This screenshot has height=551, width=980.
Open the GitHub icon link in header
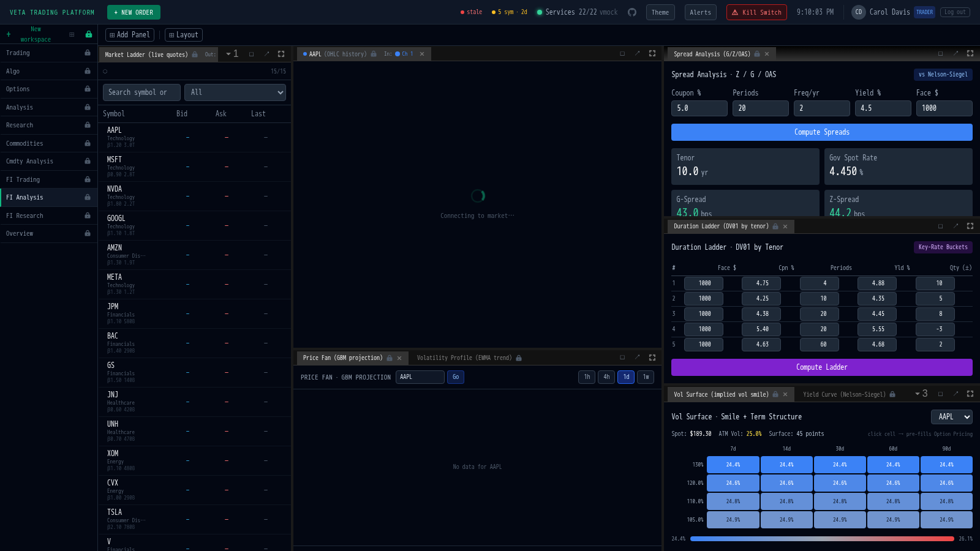coord(632,12)
